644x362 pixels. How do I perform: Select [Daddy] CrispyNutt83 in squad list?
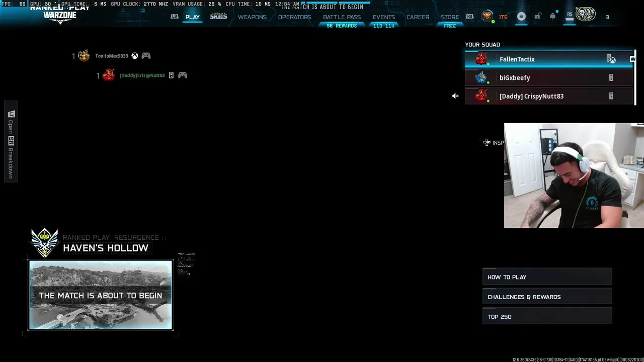[549, 96]
